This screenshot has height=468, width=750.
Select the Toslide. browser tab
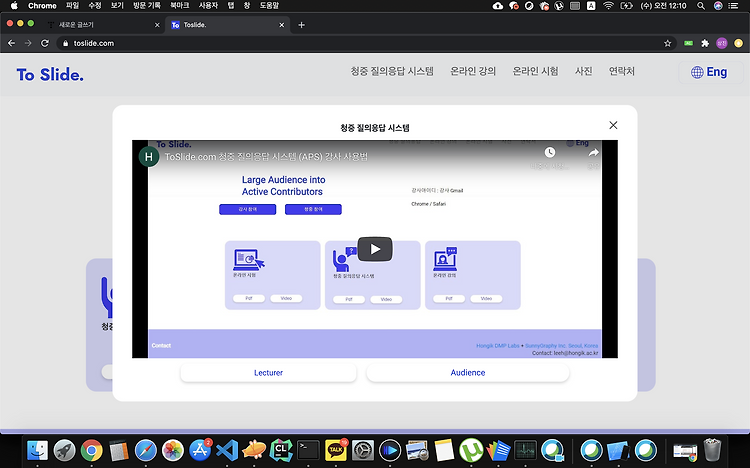point(225,25)
